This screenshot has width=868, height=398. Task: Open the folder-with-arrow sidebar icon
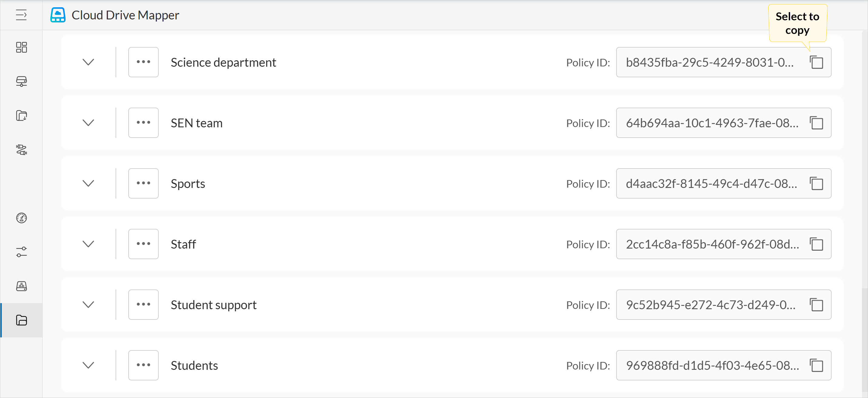click(21, 115)
